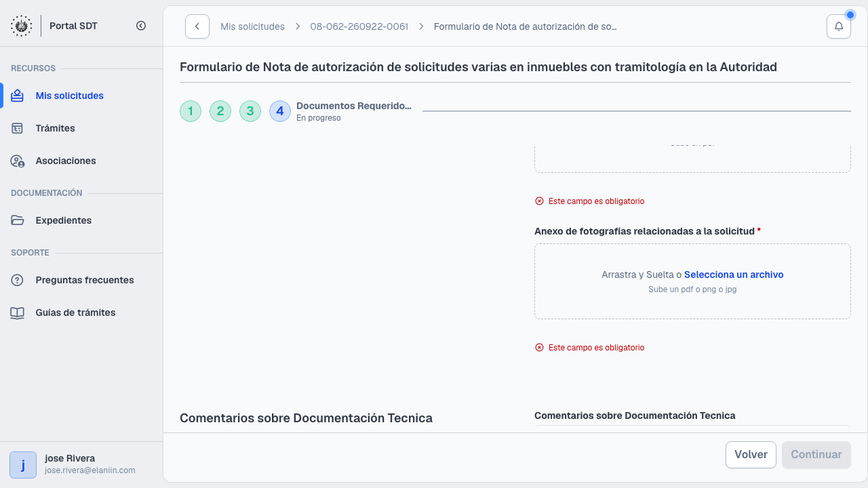This screenshot has height=488, width=868.
Task: Click the Expedientes folder icon
Action: tap(18, 220)
